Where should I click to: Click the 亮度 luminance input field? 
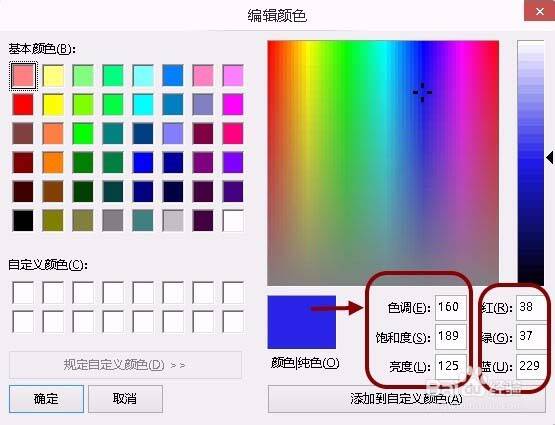pos(450,366)
